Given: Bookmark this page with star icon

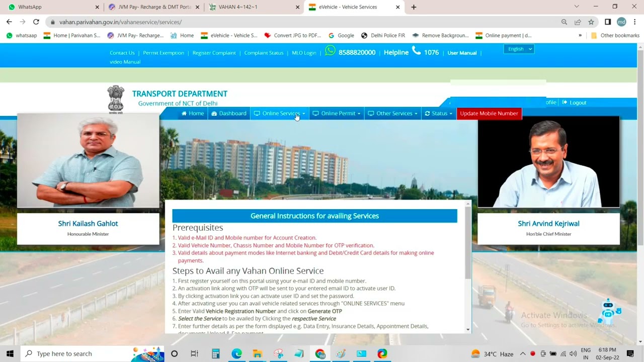Looking at the screenshot, I should 591,22.
